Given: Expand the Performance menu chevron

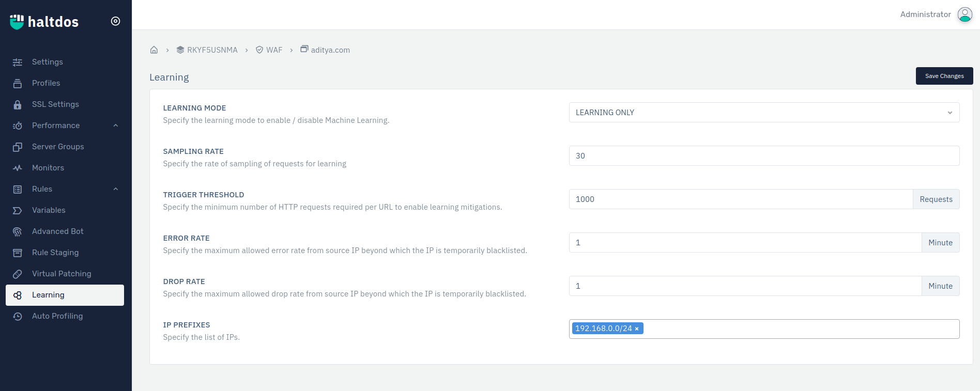Looking at the screenshot, I should click(116, 126).
